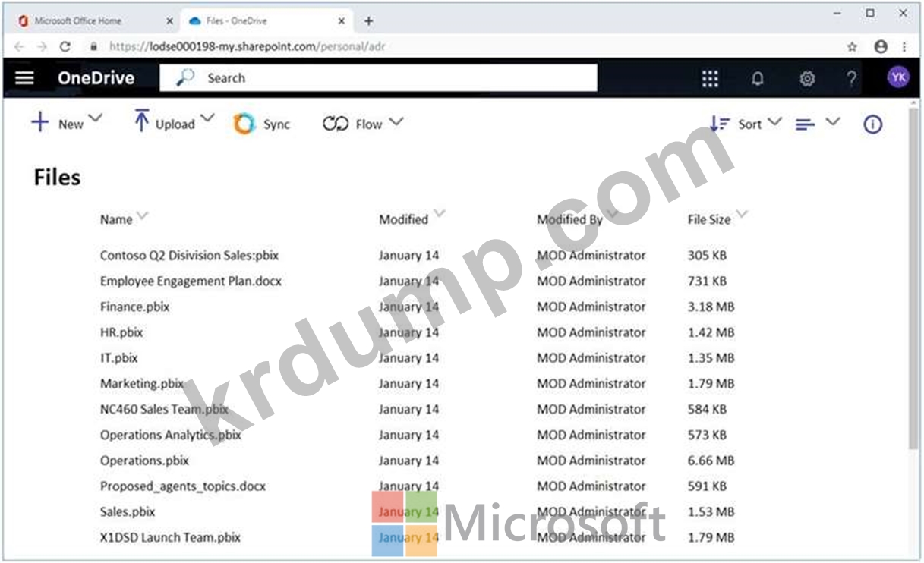Open the settings gear in OneDrive header

click(807, 79)
